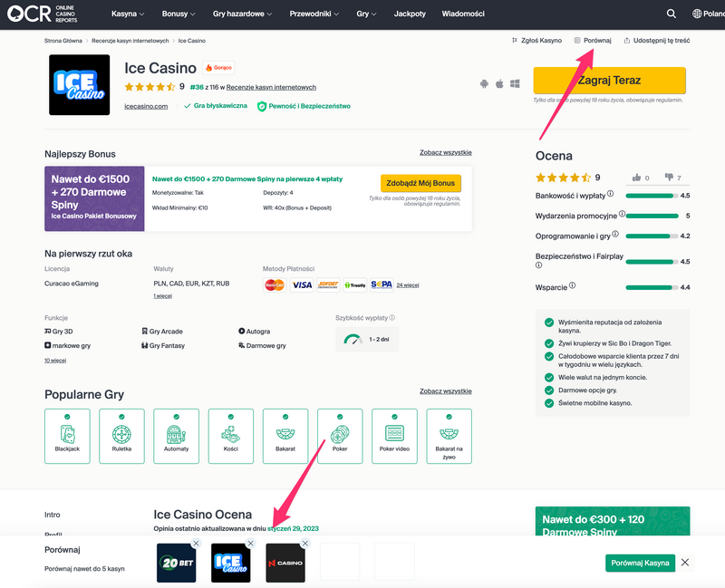Click Zgłoś Kasyno link
The image size is (725, 588).
(537, 41)
